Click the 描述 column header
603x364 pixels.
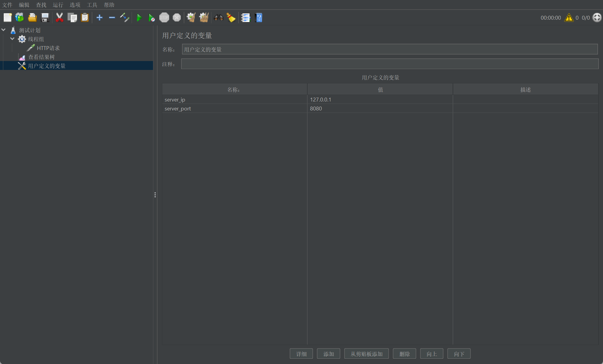[526, 89]
